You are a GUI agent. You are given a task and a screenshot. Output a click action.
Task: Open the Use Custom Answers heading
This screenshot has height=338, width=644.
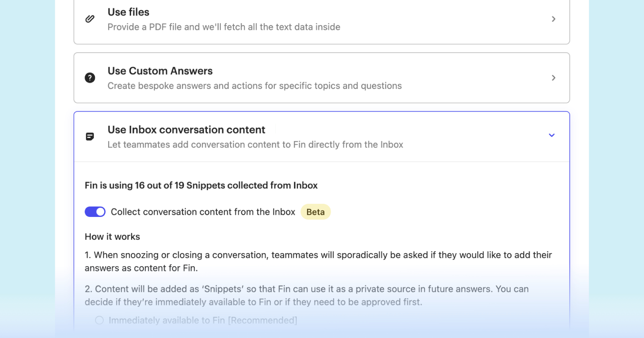(160, 71)
